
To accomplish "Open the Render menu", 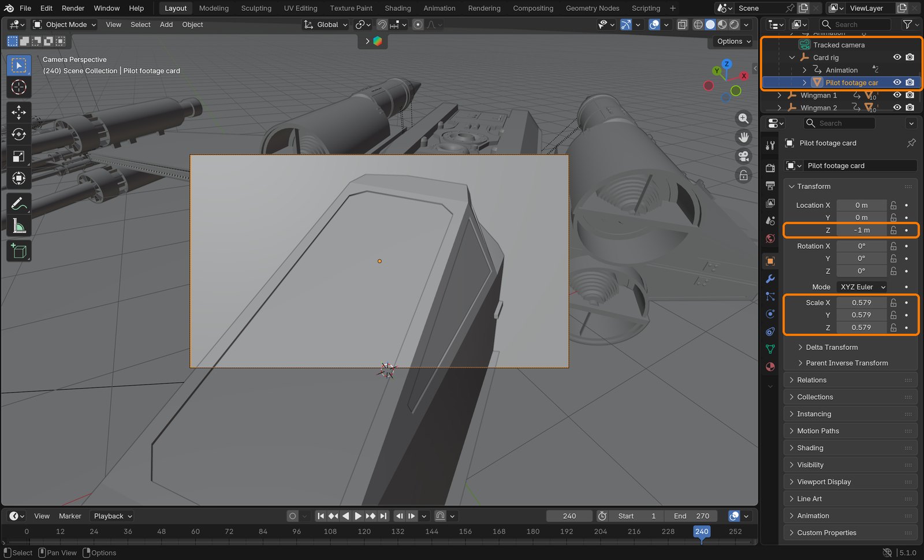I will pyautogui.click(x=73, y=8).
